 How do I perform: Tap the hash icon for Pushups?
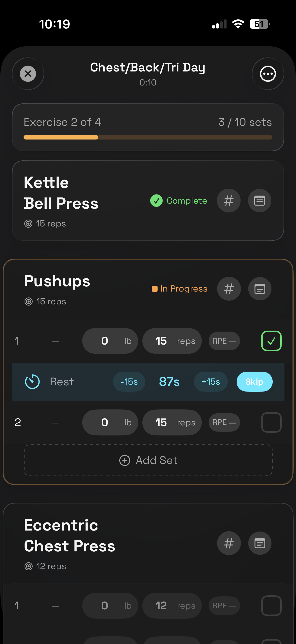pos(229,289)
